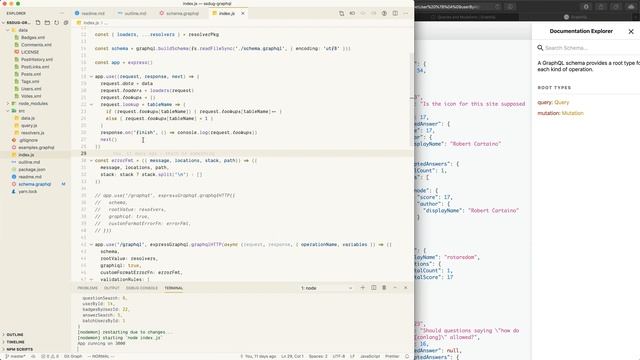640x360 pixels.
Task: Open Badges.xml in the file tree
Action: tap(33, 38)
